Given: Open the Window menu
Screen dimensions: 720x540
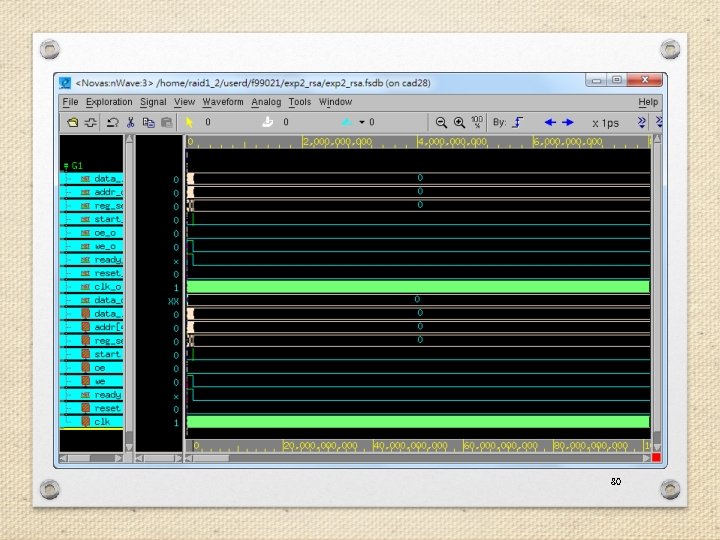Looking at the screenshot, I should pyautogui.click(x=335, y=102).
